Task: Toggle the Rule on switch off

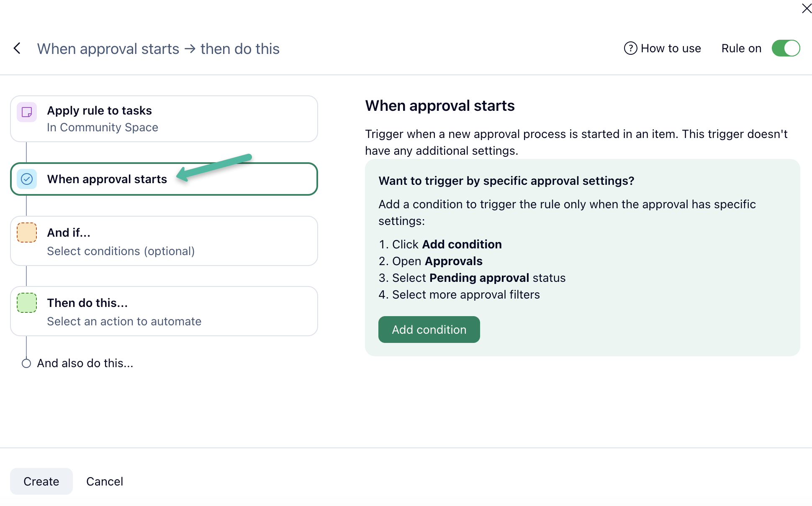Action: click(x=786, y=49)
